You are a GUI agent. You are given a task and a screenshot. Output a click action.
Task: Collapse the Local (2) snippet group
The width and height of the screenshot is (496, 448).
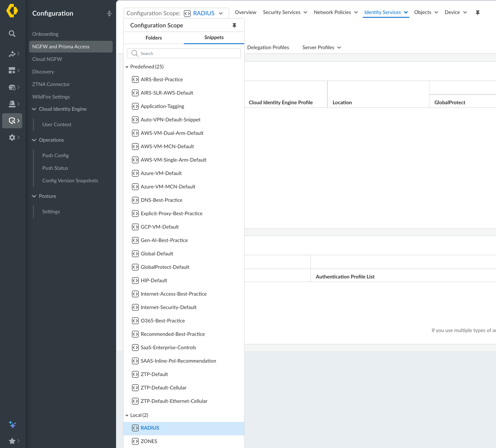pyautogui.click(x=127, y=415)
